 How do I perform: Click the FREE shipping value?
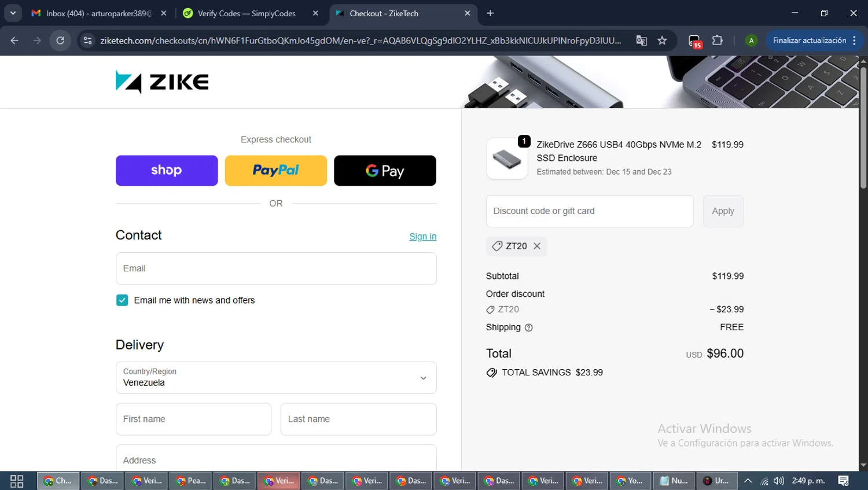click(732, 327)
